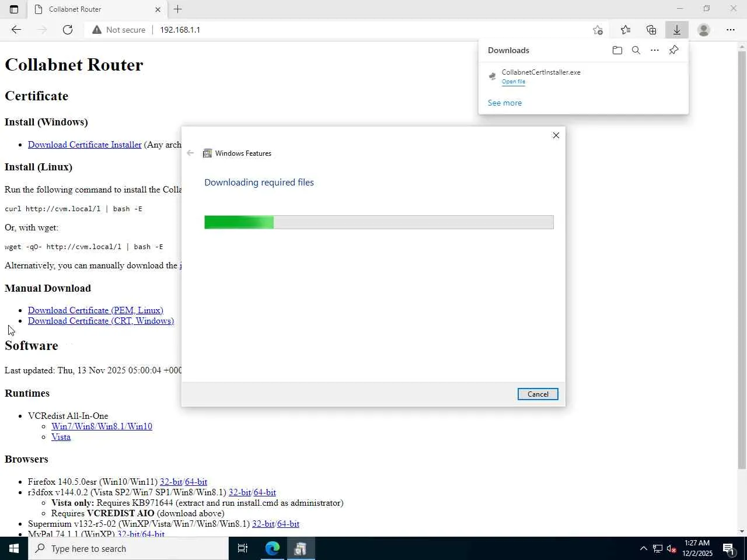The height and width of the screenshot is (560, 747).
Task: Switch to Windows Features taskbar app
Action: 301,548
